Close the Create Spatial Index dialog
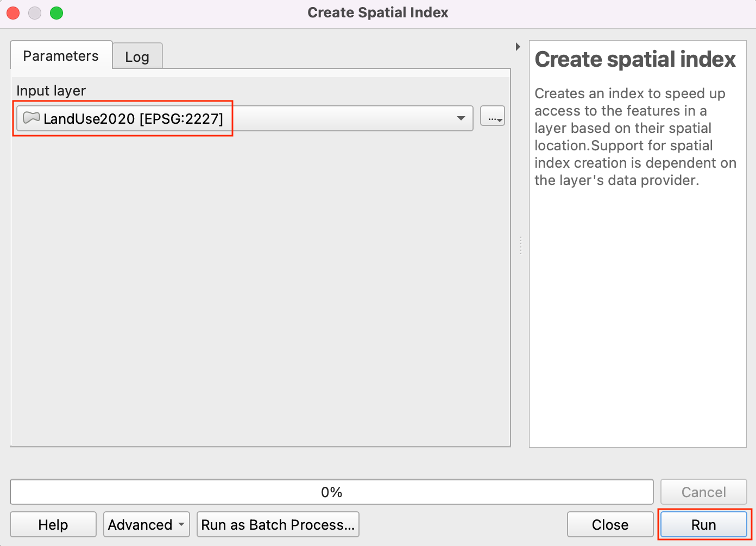The width and height of the screenshot is (756, 546). [610, 524]
